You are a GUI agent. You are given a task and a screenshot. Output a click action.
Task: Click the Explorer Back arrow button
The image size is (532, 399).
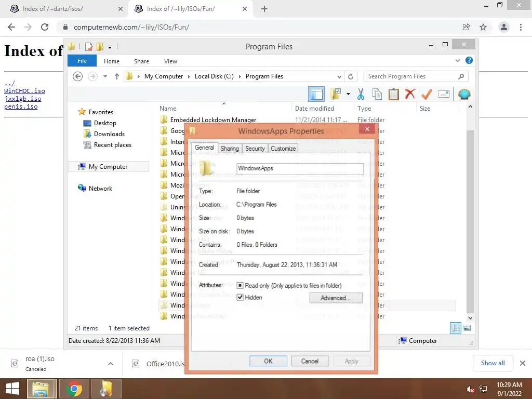(78, 76)
